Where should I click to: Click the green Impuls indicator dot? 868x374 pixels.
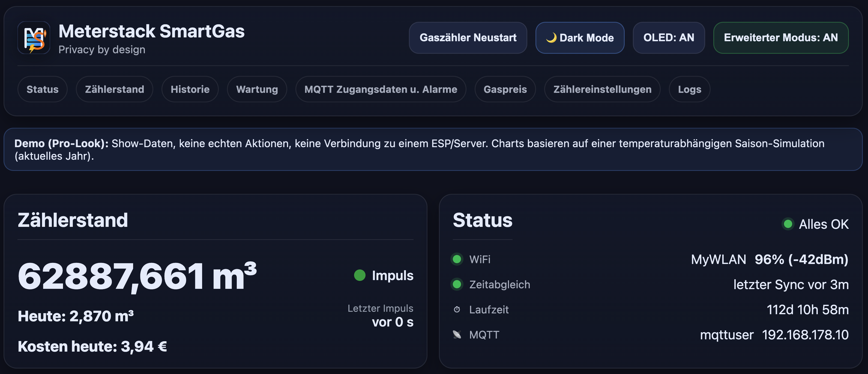(x=360, y=275)
